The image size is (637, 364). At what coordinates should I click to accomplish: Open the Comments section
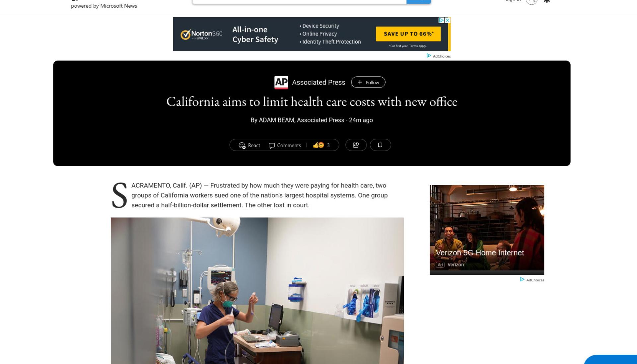pos(285,145)
